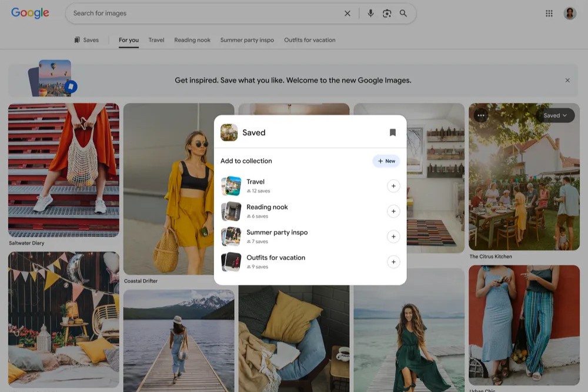Click the Coastal Drifter source label

pos(141,281)
